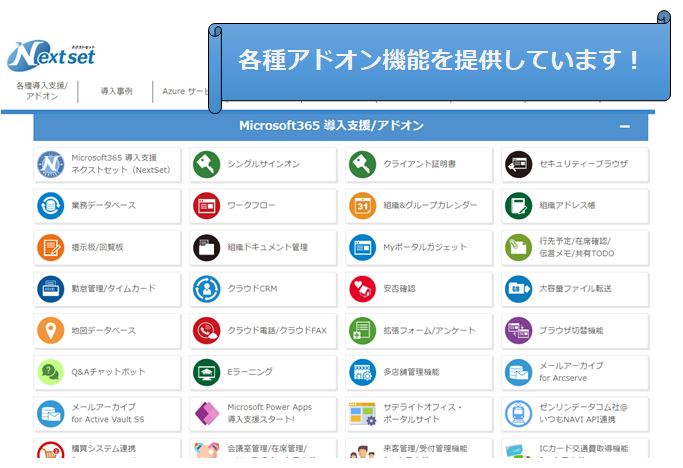The width and height of the screenshot is (683, 468).
Task: Open the 各種導入支援/アドオン menu
Action: click(x=42, y=91)
